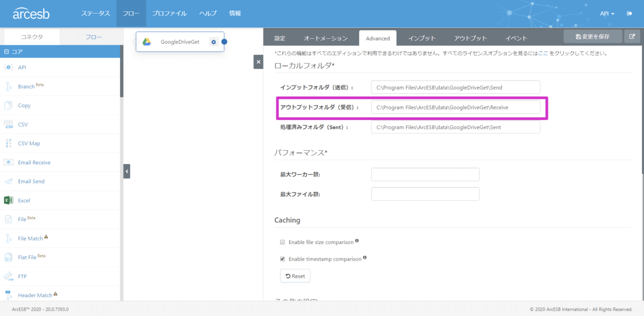Viewport: 644px width, 316px height.
Task: Click the Google Drive logo on connector
Action: click(147, 42)
